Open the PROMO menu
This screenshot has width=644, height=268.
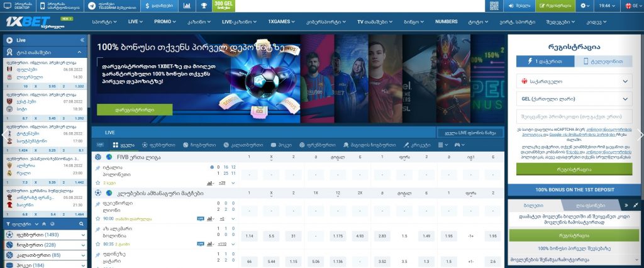[x=165, y=21]
